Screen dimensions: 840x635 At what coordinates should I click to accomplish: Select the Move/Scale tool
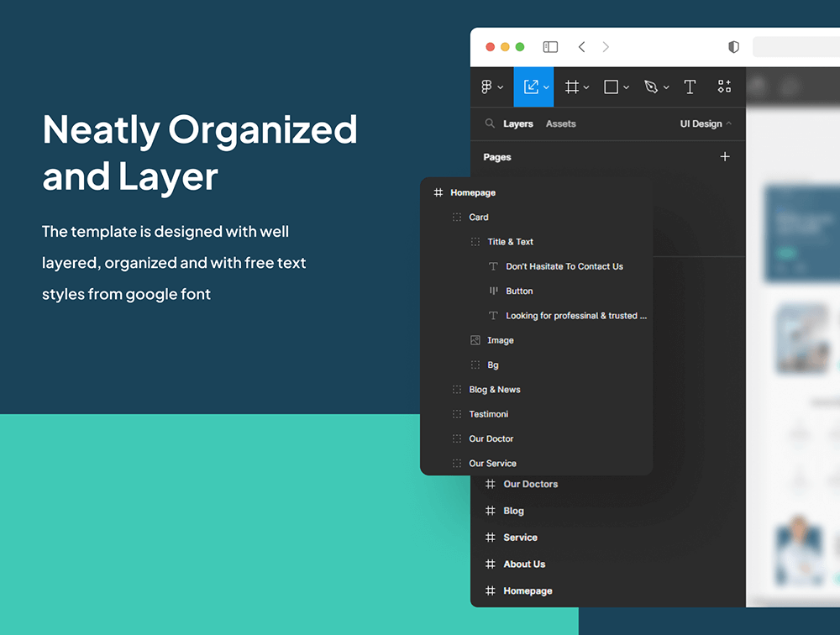coord(531,87)
